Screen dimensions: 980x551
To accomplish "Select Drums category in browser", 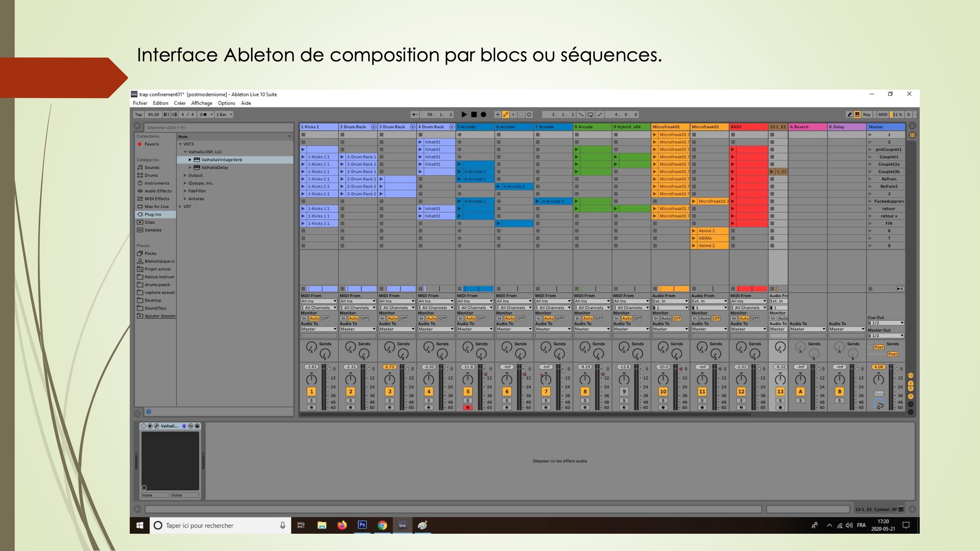I will 151,175.
